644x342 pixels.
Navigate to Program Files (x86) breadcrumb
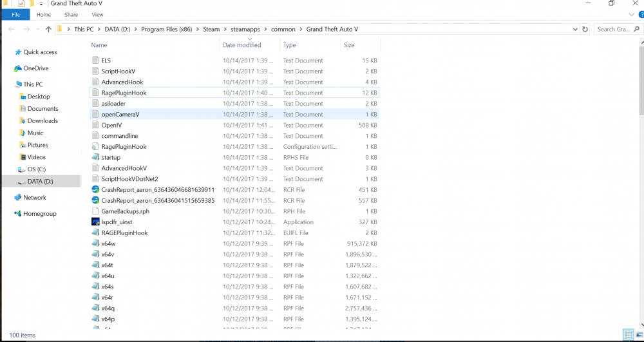click(166, 29)
